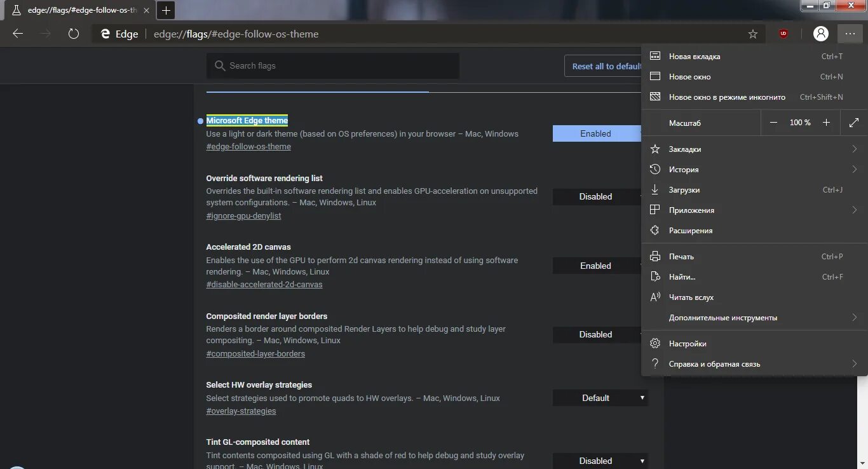Expand Справка и обратная связь submenu
The width and height of the screenshot is (868, 469).
(x=754, y=364)
